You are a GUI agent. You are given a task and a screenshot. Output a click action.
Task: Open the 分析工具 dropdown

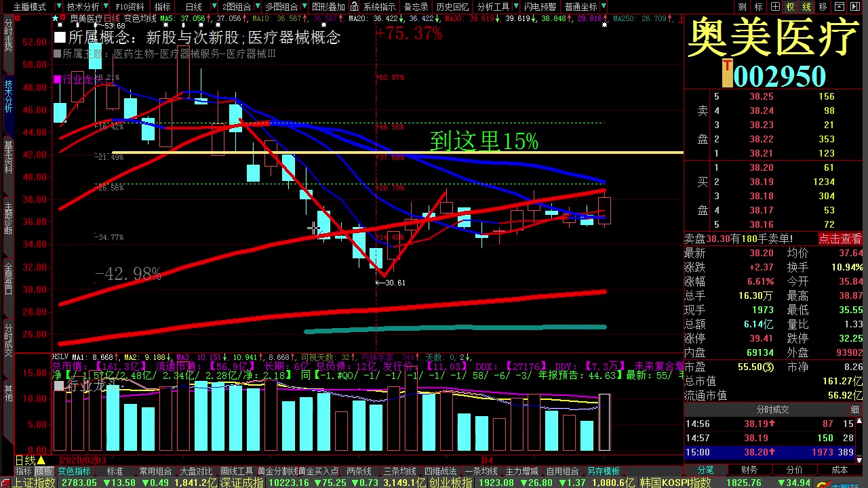[x=497, y=7]
